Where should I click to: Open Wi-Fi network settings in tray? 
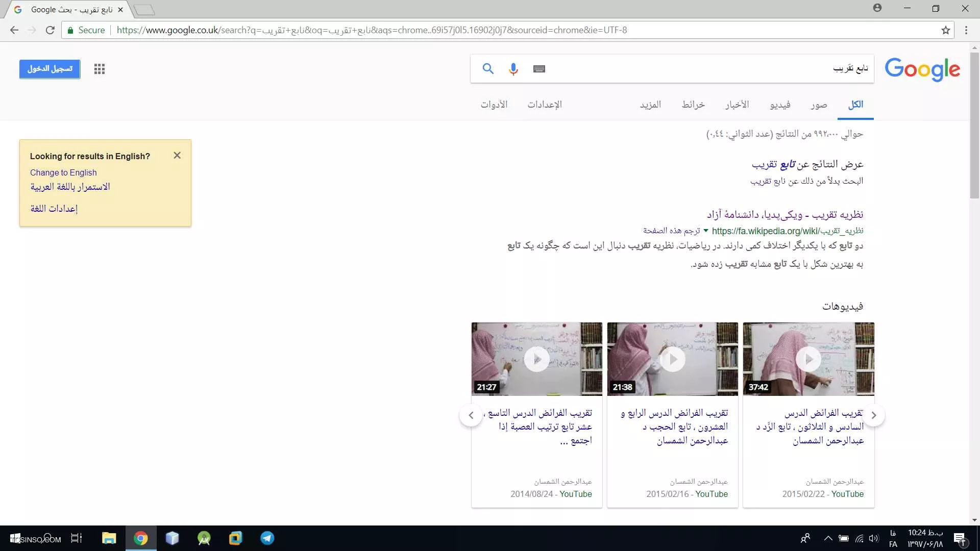860,538
